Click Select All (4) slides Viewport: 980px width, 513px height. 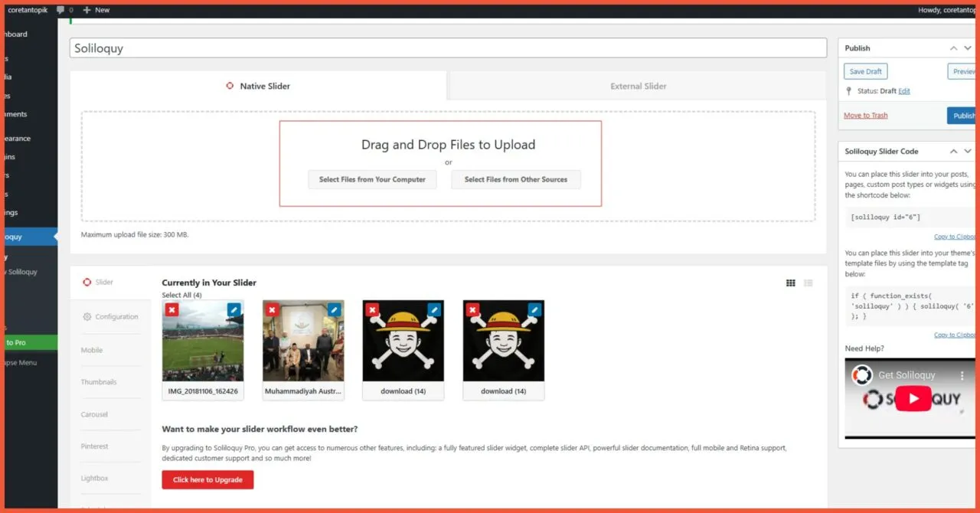click(181, 295)
